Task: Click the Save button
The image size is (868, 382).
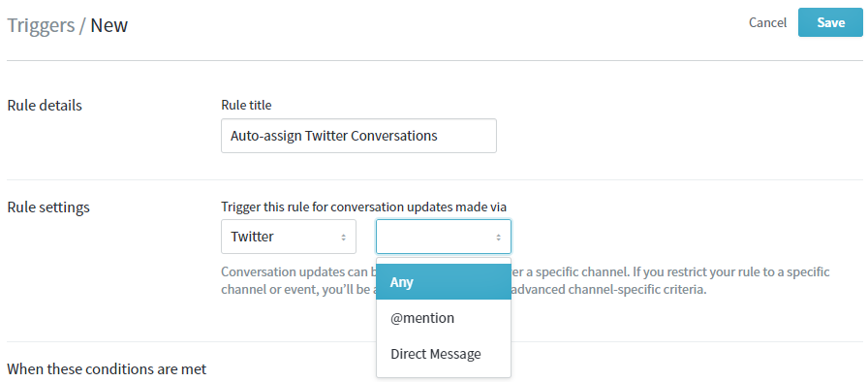Action: tap(830, 22)
